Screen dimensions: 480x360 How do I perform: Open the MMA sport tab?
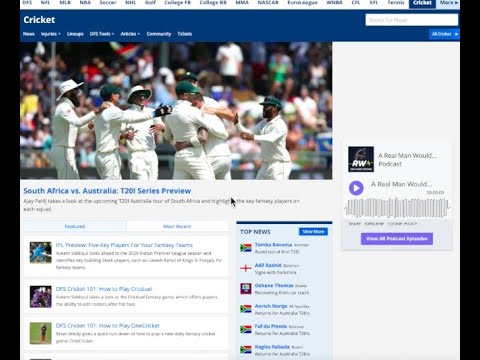[242, 3]
